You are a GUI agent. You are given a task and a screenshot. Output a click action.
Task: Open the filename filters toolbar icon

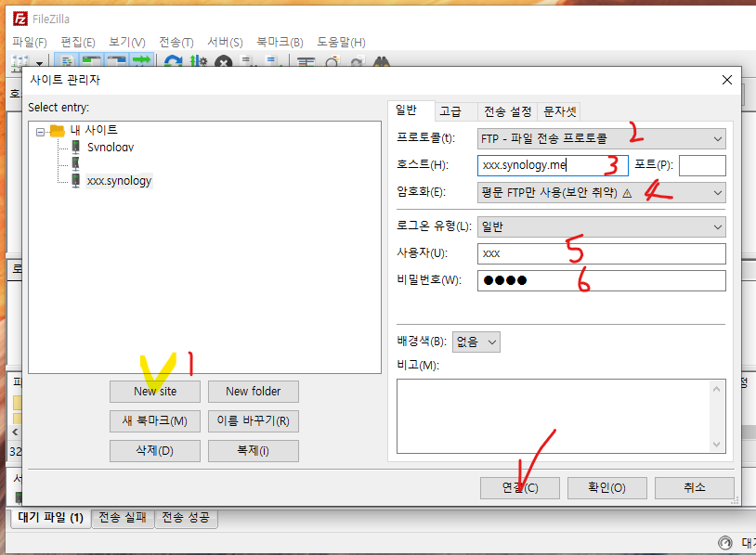306,61
